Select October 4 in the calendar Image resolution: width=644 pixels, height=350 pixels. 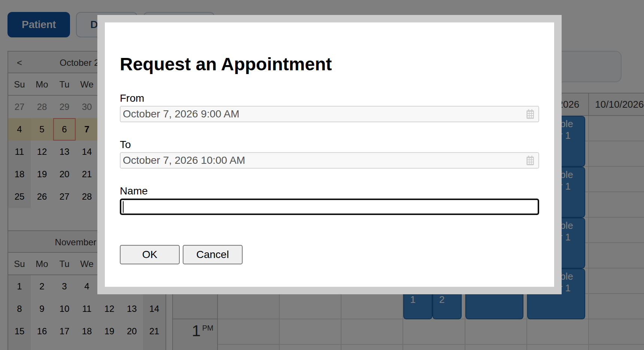19,129
